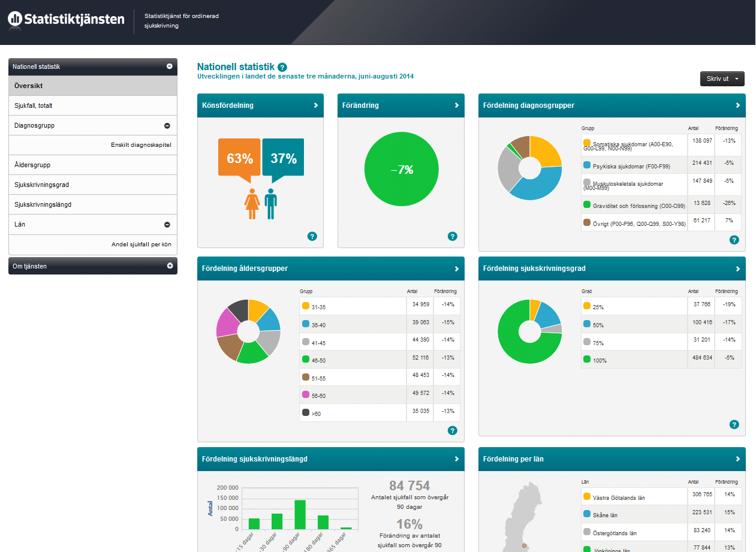
Task: Open help icon in Fördelning åldersgrupper card
Action: click(453, 430)
